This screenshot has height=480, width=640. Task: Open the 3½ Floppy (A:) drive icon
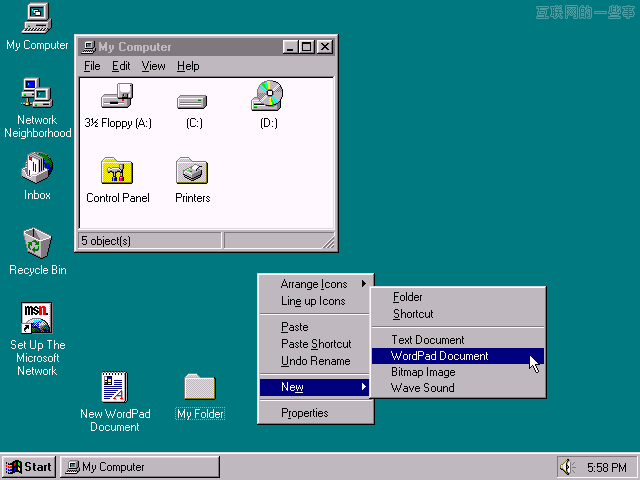coord(117,99)
